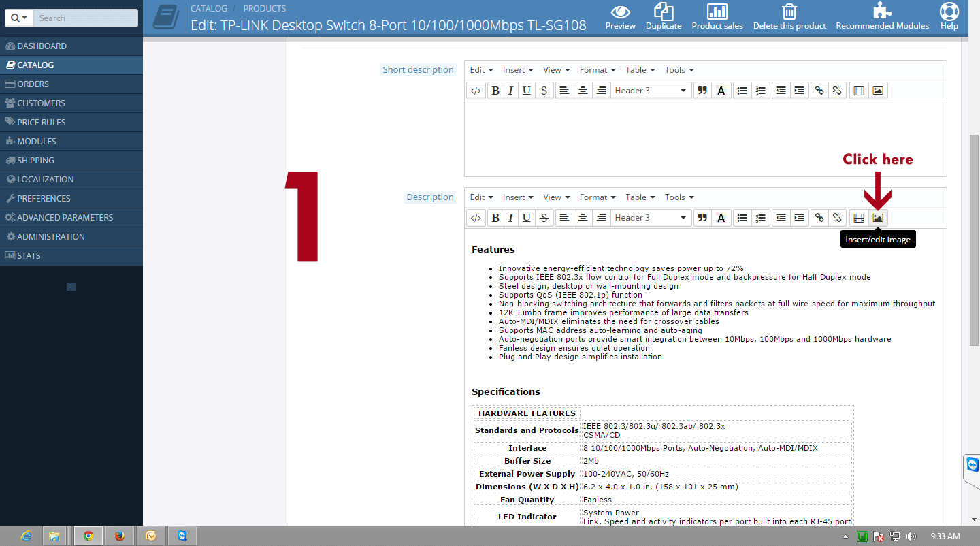
Task: Open Table menu in Description editor
Action: [640, 197]
